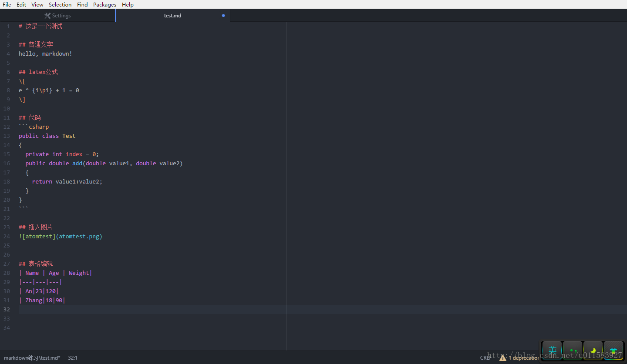
Task: Click the '## latex公式' heading
Action: [x=38, y=72]
